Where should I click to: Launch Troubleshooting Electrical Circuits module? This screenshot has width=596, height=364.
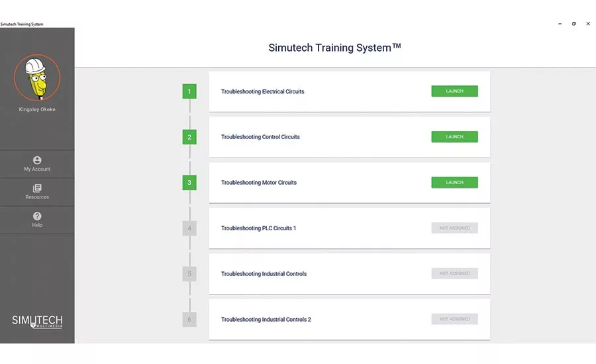point(454,91)
